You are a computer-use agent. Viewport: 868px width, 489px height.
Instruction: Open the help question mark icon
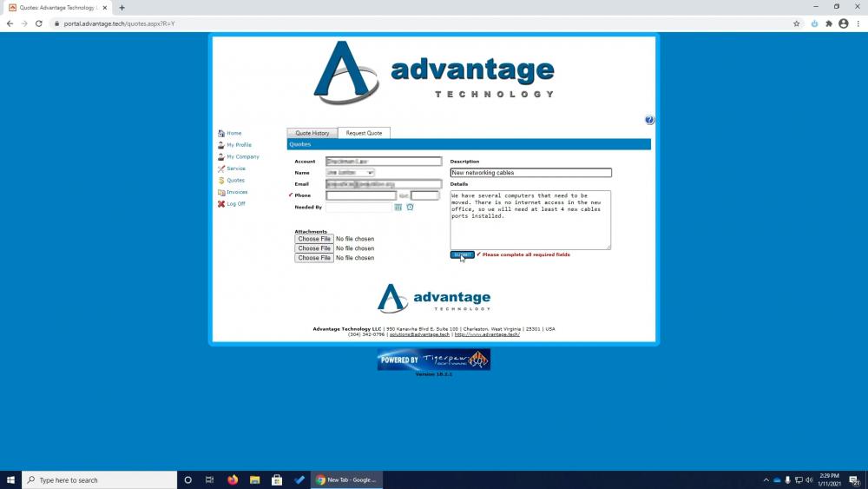tap(649, 120)
